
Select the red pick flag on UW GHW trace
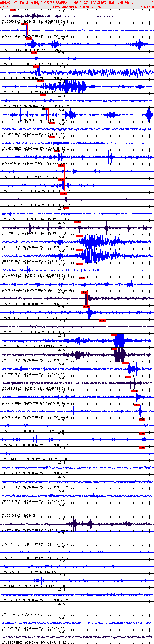[x=43, y=95]
